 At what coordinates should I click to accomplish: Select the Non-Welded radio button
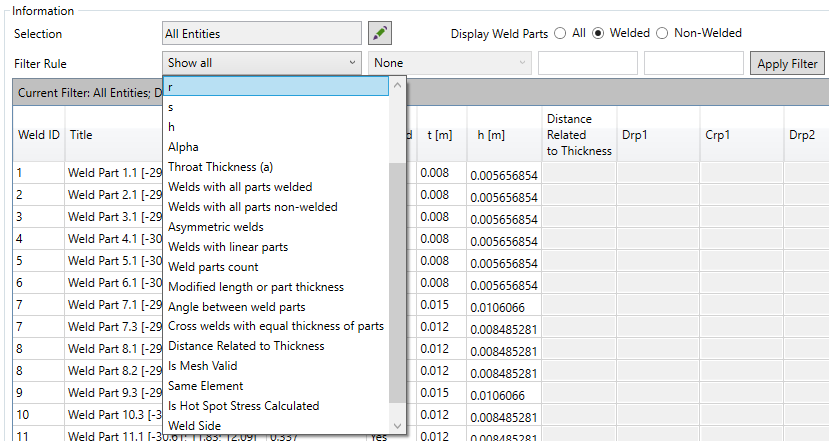[x=662, y=33]
